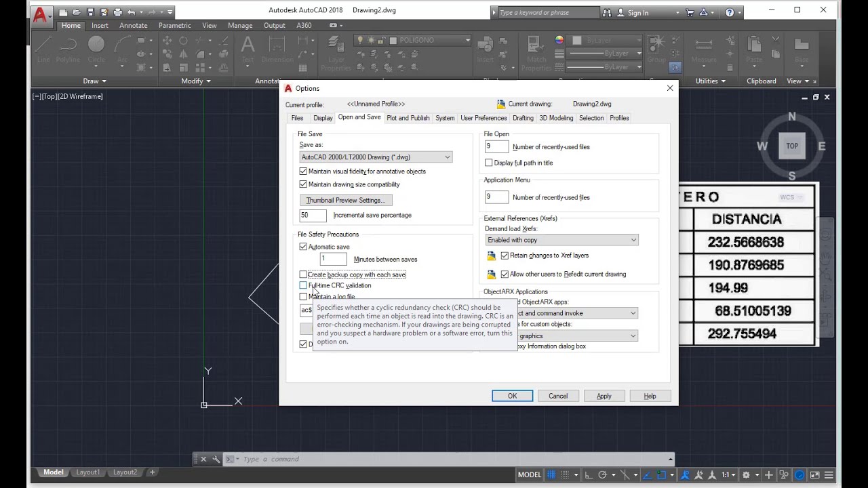Click the object color wheel swatch in Properties
Image resolution: width=868 pixels, height=488 pixels.
point(559,41)
